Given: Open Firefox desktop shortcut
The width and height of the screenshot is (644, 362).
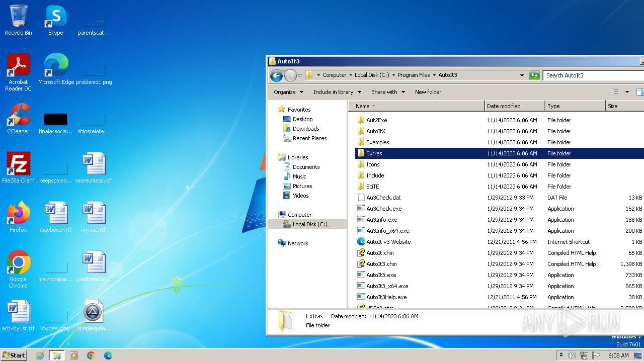Looking at the screenshot, I should [x=18, y=217].
